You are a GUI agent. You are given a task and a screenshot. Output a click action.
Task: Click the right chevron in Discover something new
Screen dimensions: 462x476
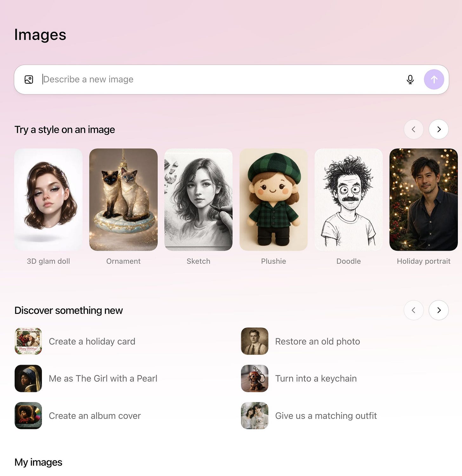(439, 310)
